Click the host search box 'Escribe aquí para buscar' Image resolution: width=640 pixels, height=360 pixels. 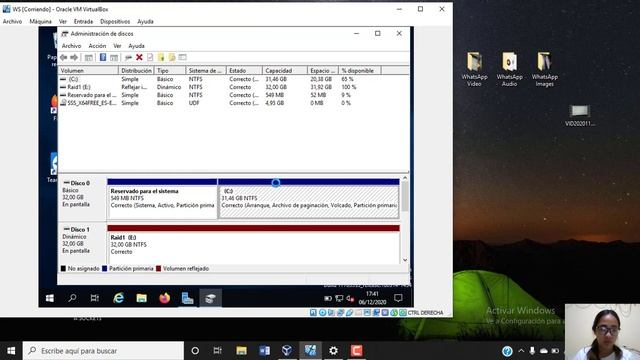click(103, 351)
